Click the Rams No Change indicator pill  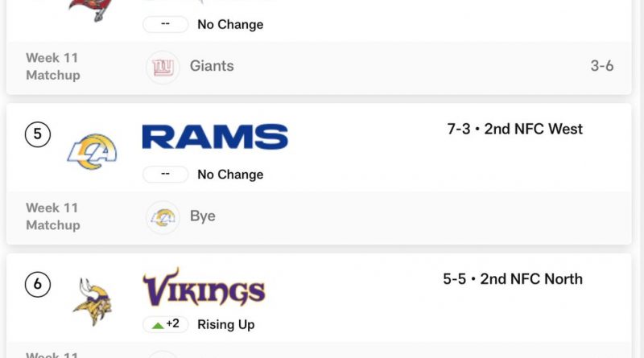tap(166, 174)
